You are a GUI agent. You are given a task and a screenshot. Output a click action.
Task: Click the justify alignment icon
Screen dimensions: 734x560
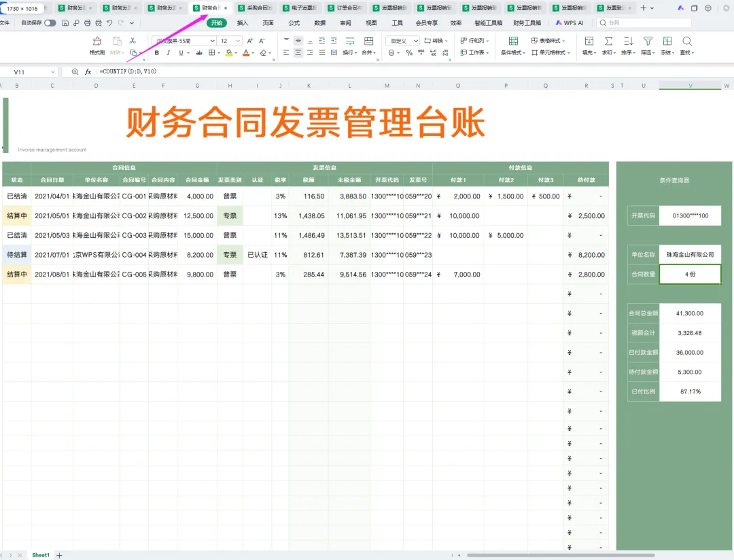pyautogui.click(x=322, y=53)
